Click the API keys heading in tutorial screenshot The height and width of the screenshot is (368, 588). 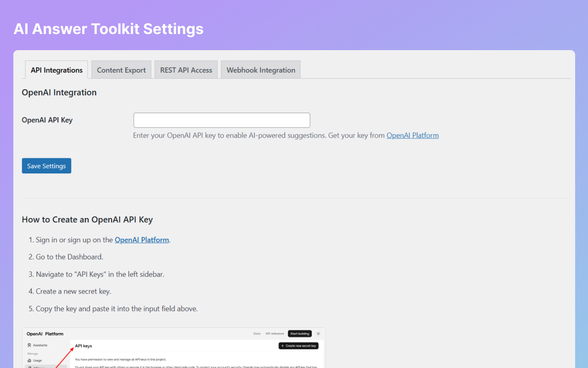point(84,346)
